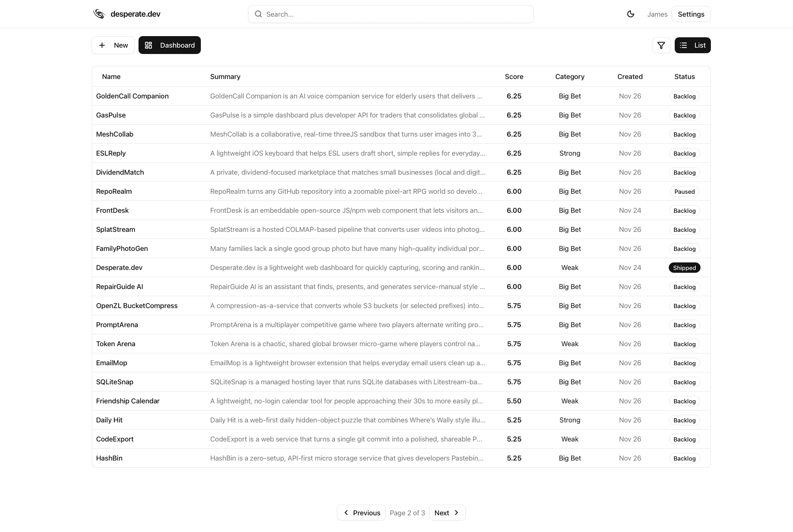
Task: Click the plus icon next to New
Action: 102,45
